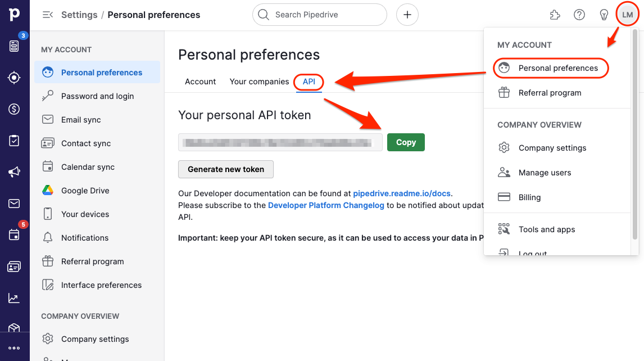Copy the personal API token

coord(406,142)
